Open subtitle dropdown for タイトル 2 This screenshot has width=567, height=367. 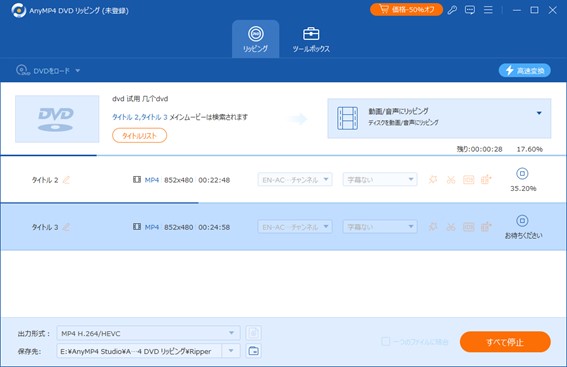point(380,179)
